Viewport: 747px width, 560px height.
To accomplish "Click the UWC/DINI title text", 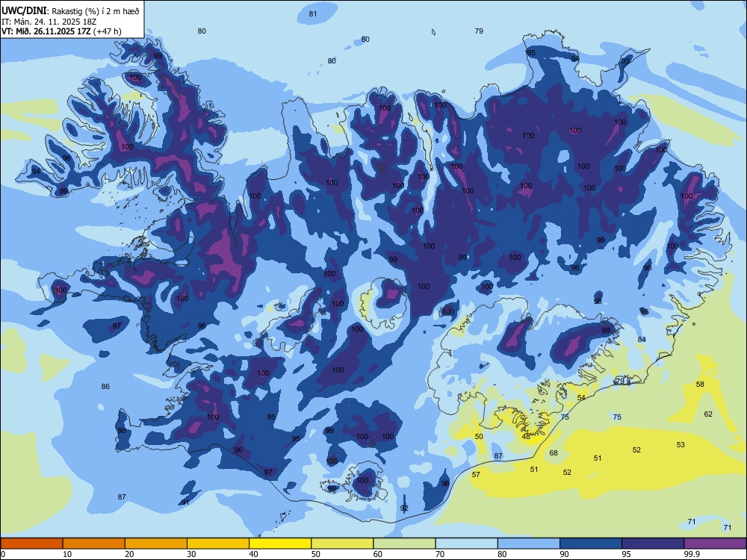I will point(24,11).
